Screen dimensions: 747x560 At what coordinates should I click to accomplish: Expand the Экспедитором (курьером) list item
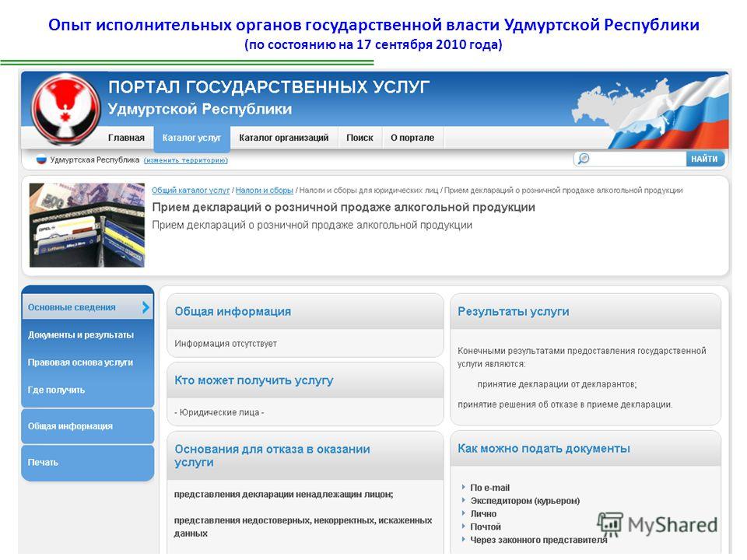[x=525, y=501]
